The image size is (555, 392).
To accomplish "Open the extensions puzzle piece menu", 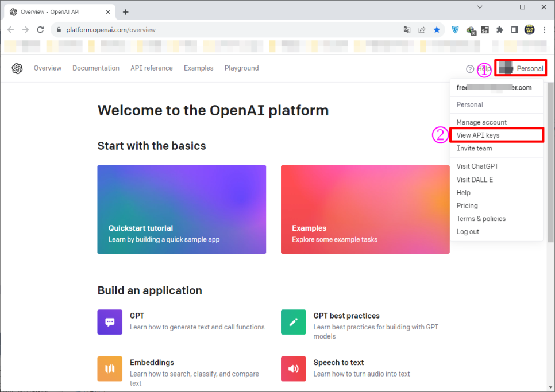I will tap(500, 30).
